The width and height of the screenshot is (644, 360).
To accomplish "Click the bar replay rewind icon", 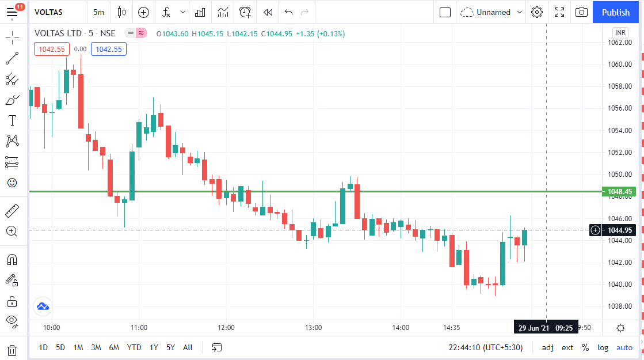I will coord(268,12).
